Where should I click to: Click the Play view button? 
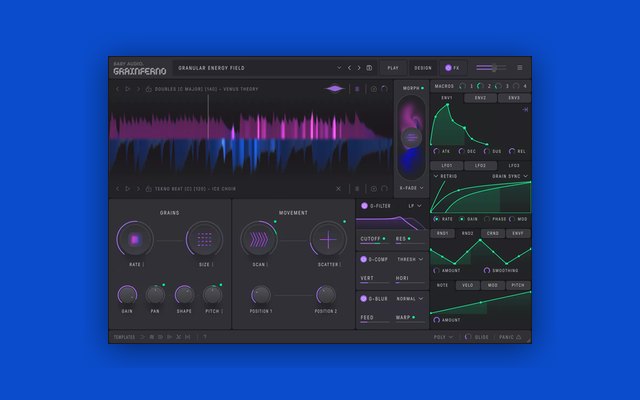coord(393,68)
